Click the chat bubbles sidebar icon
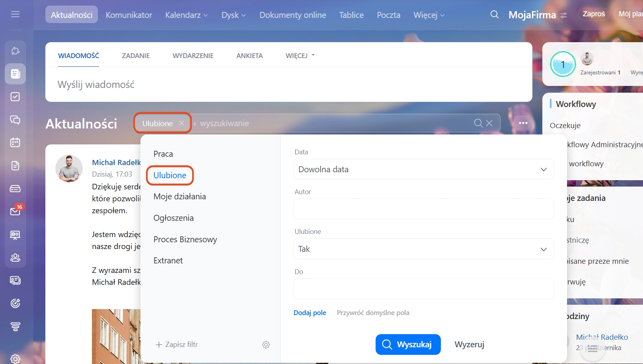Viewport: 643px width, 364px height. click(x=15, y=120)
